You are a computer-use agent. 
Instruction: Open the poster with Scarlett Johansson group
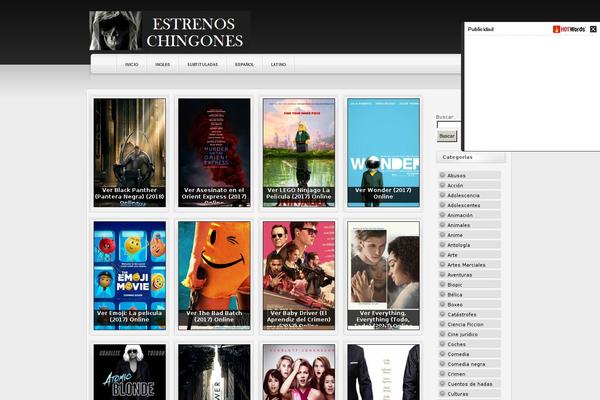pyautogui.click(x=299, y=372)
